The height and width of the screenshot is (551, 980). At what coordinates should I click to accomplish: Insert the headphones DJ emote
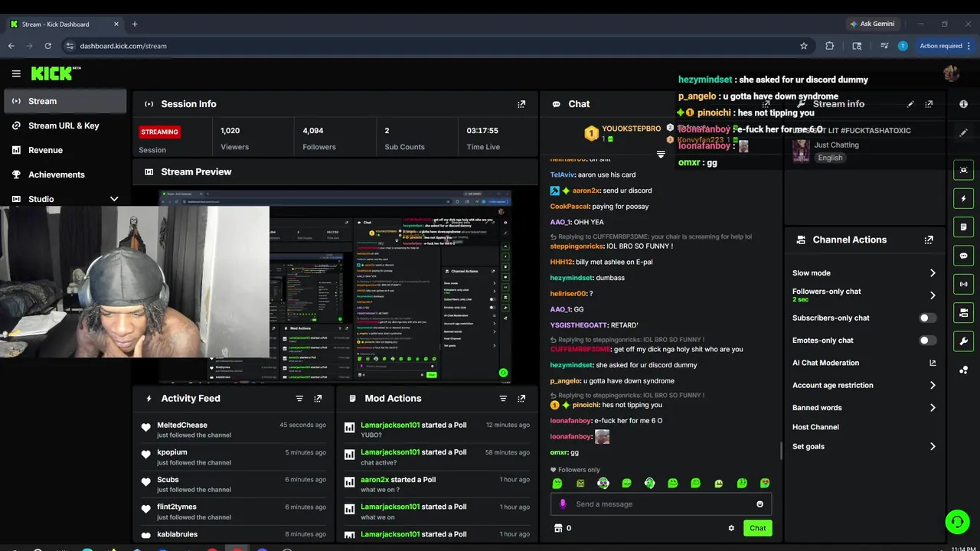649,483
